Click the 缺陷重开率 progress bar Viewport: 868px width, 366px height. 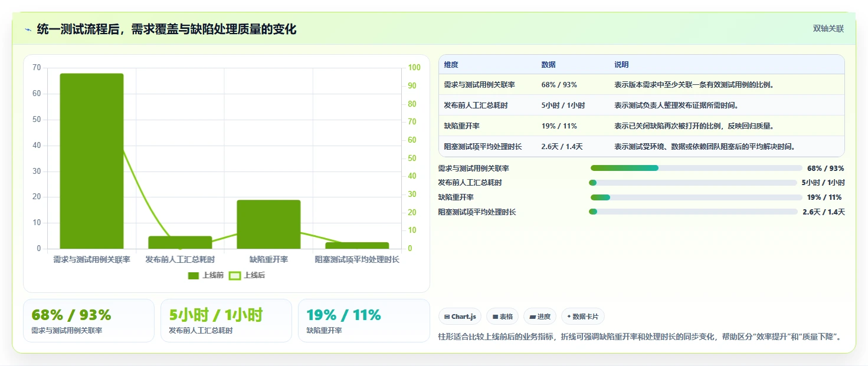coord(696,197)
